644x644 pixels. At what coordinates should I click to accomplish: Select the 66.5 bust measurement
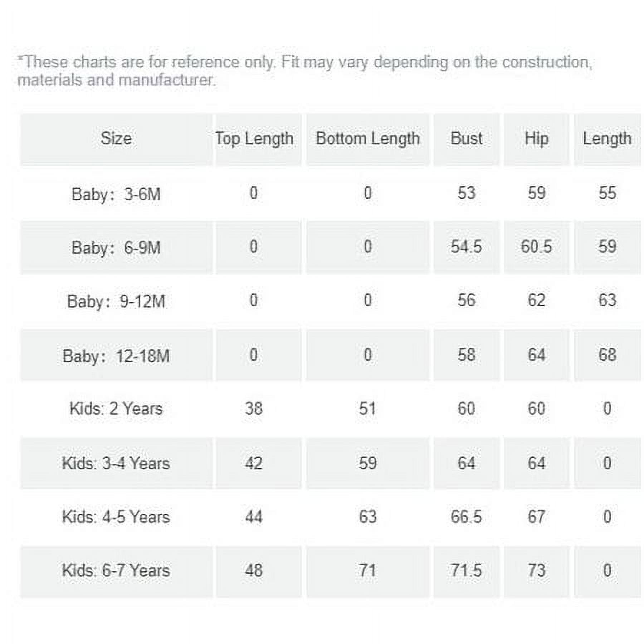tap(466, 517)
